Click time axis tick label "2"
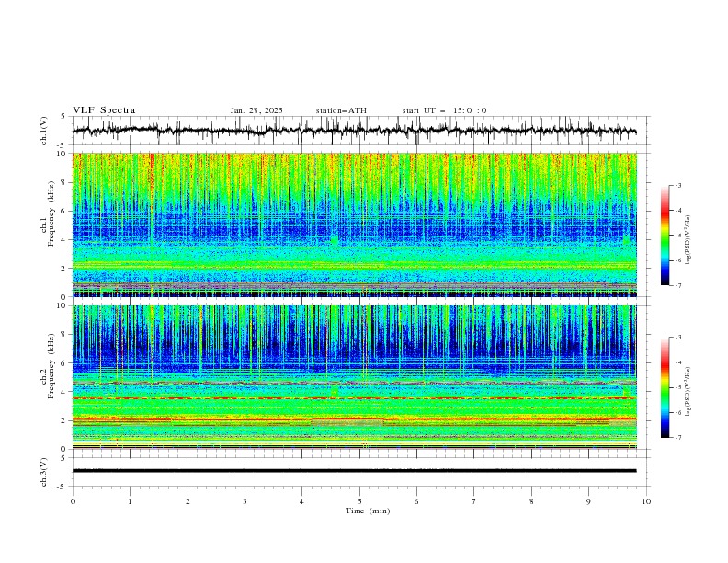The image size is (728, 563). pos(188,501)
